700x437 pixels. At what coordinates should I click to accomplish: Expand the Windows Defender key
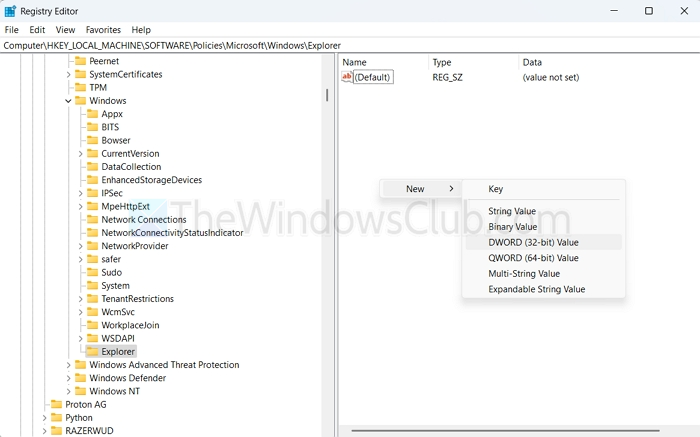point(68,378)
